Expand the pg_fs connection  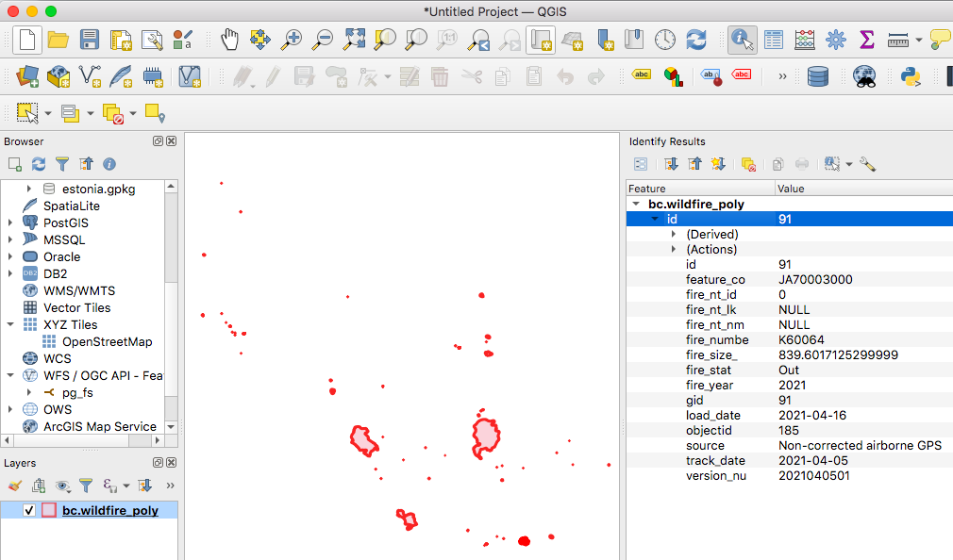28,393
